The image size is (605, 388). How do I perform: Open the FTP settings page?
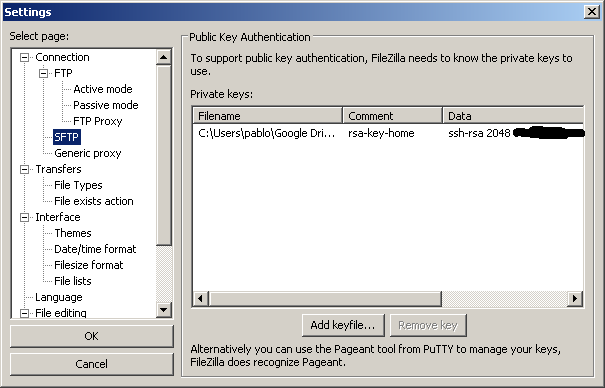(x=63, y=73)
